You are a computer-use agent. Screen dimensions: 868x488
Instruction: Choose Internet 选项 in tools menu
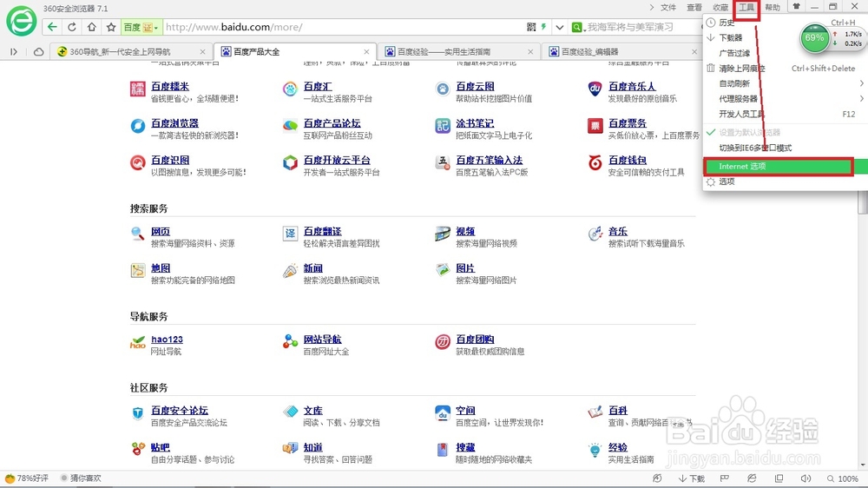tap(778, 166)
